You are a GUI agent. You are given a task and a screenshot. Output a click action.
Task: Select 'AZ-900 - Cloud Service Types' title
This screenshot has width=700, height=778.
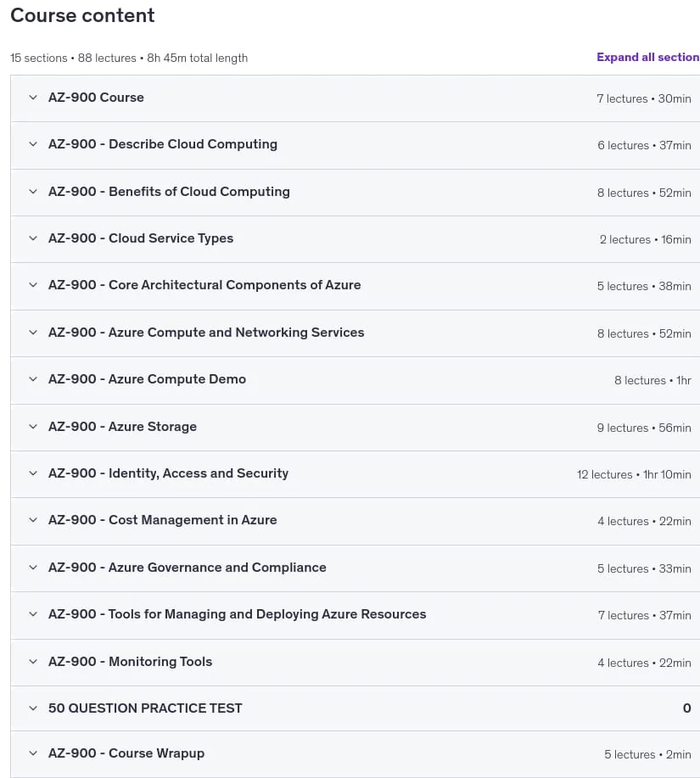[140, 238]
